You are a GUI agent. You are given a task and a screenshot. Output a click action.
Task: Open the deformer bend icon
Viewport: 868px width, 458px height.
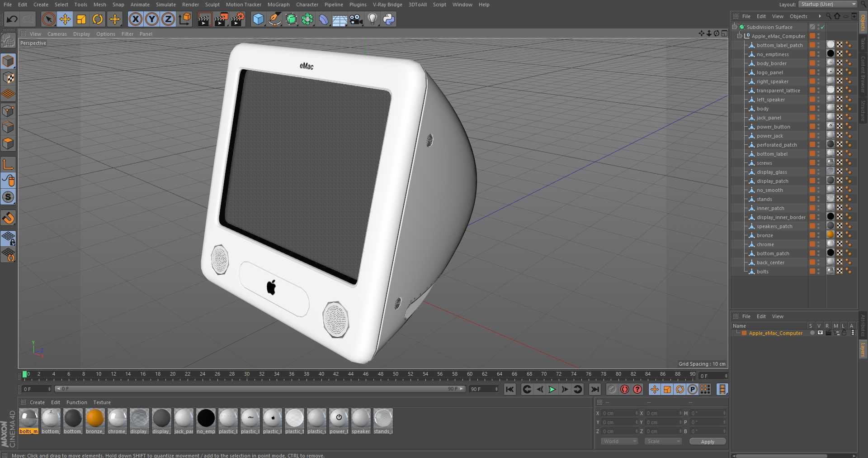[x=324, y=19]
